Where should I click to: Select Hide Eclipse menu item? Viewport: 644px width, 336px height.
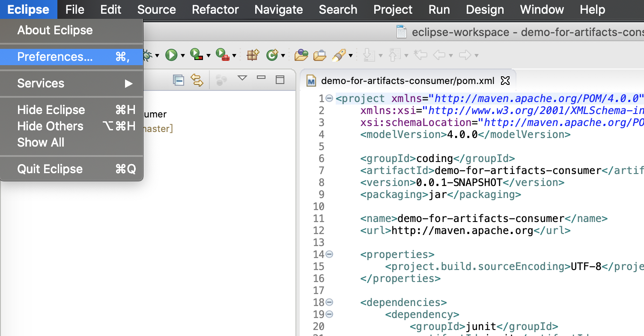pyautogui.click(x=72, y=110)
